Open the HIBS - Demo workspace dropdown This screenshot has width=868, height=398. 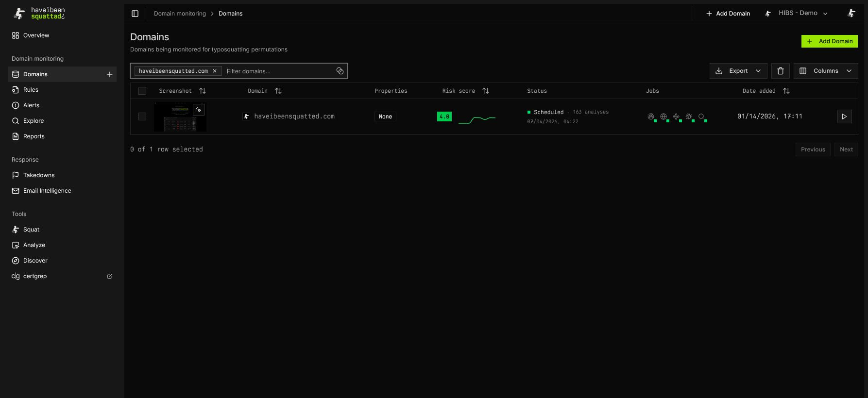pyautogui.click(x=797, y=14)
